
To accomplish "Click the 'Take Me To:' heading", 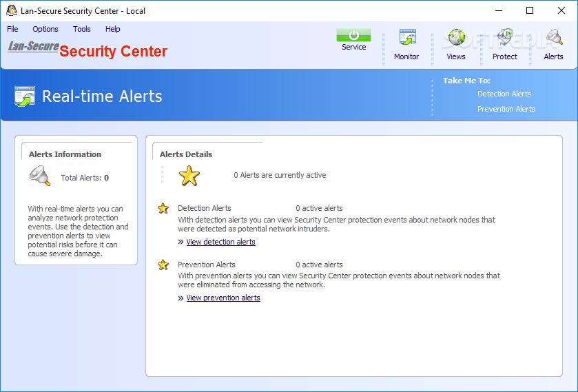I will coord(466,81).
